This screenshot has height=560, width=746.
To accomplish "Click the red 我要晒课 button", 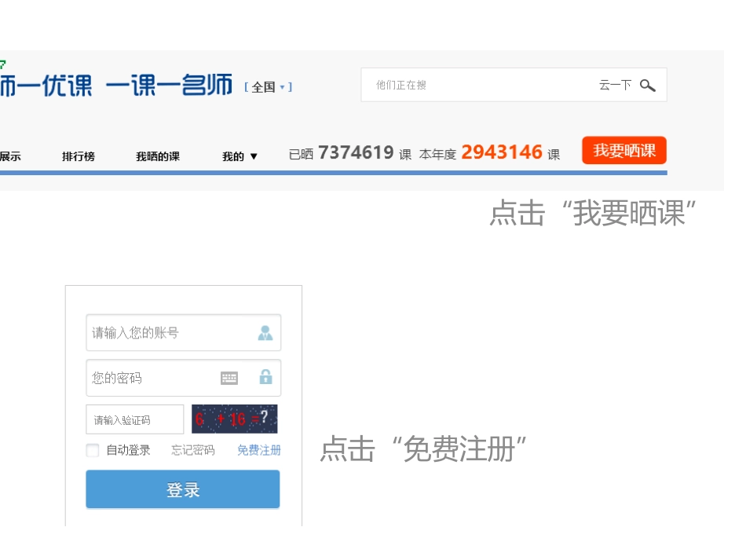I will tap(624, 150).
